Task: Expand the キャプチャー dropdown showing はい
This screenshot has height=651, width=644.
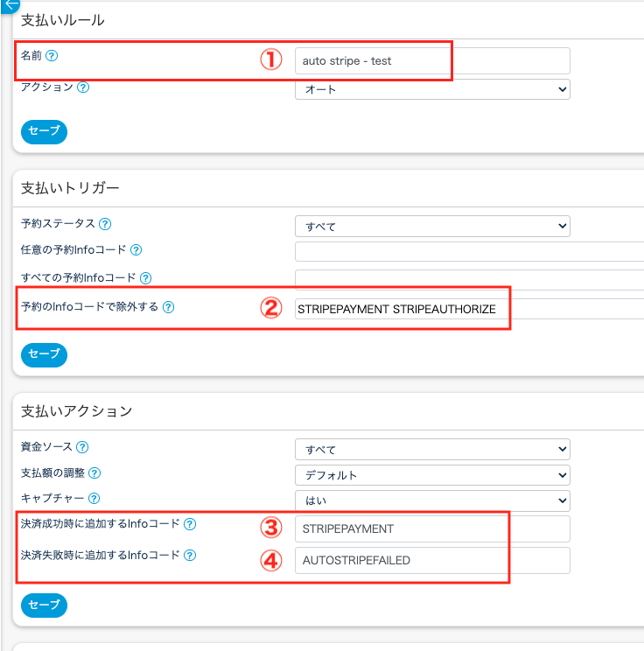Action: coord(432,501)
